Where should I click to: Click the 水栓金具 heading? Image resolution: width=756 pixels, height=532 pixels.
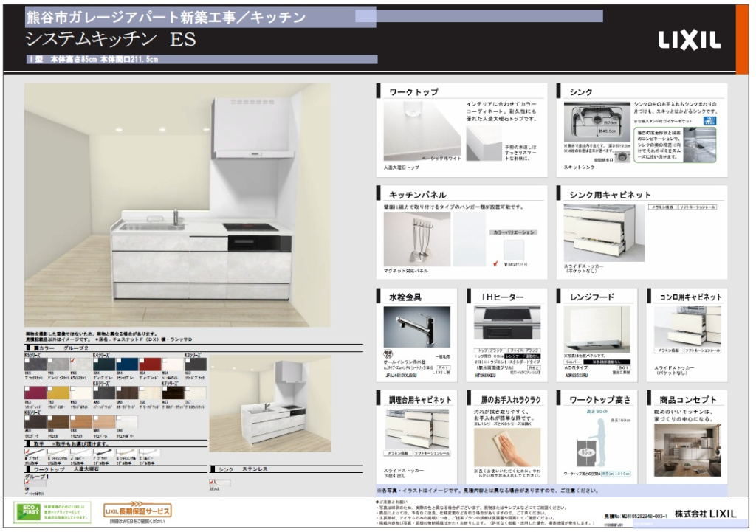pos(405,297)
